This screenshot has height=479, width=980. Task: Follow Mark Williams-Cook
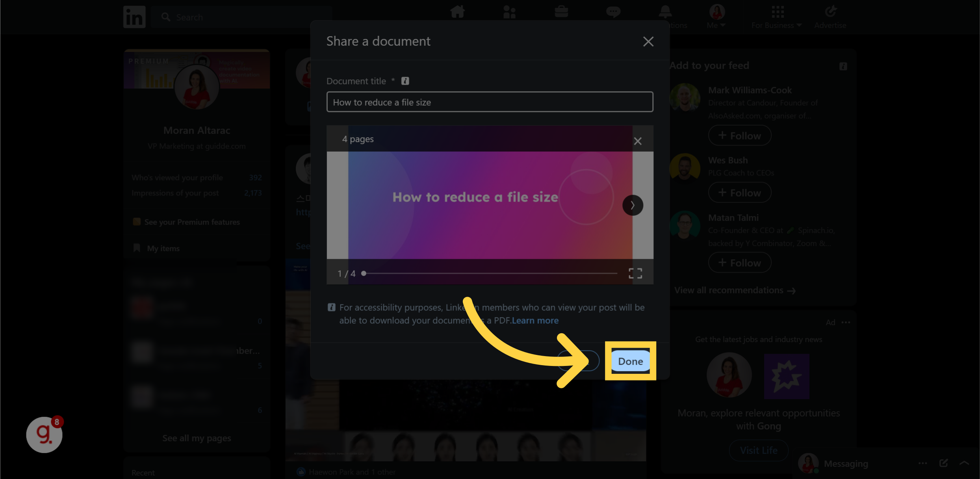coord(740,136)
